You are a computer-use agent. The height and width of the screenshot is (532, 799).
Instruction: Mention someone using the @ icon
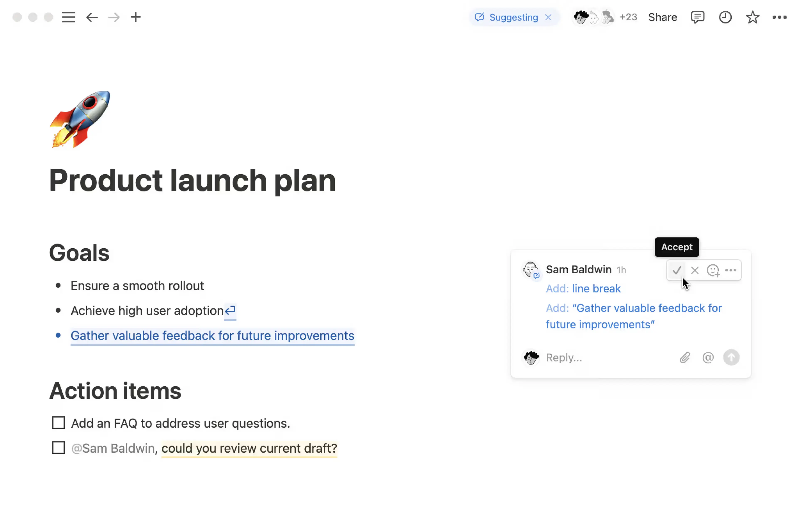[x=708, y=358]
